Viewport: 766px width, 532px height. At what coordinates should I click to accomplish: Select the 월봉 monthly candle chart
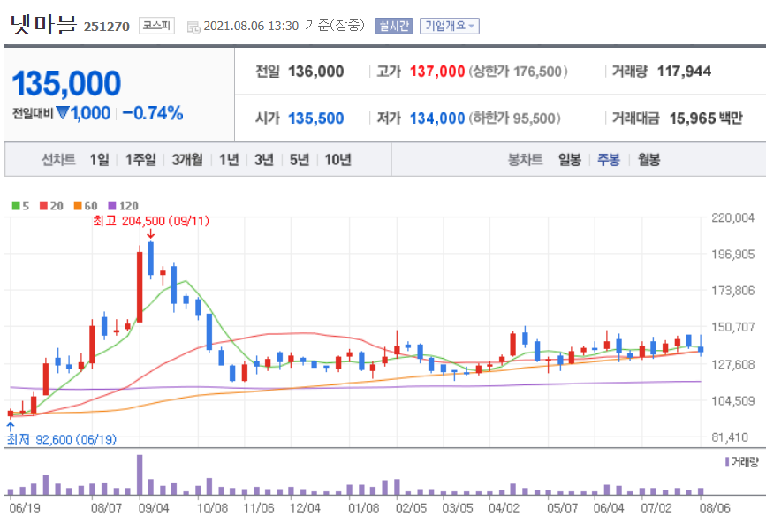648,160
